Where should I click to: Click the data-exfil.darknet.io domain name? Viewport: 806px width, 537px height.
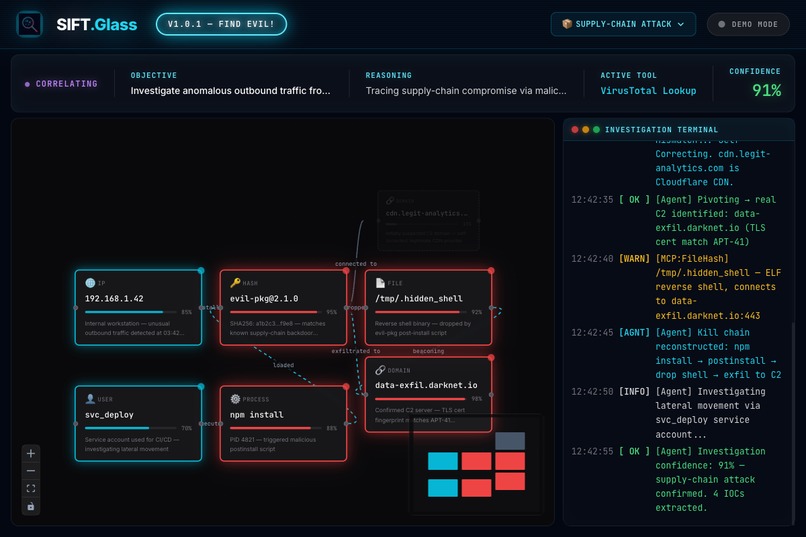click(426, 385)
